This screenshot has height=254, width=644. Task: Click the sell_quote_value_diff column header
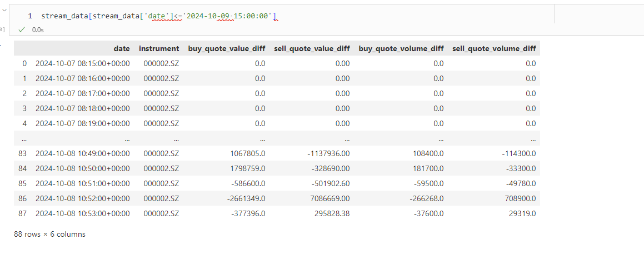coord(312,48)
